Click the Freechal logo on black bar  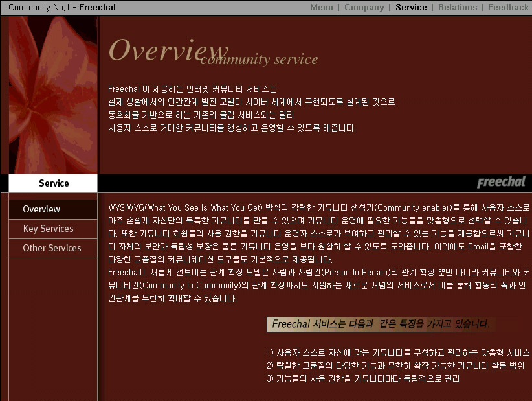(x=501, y=182)
